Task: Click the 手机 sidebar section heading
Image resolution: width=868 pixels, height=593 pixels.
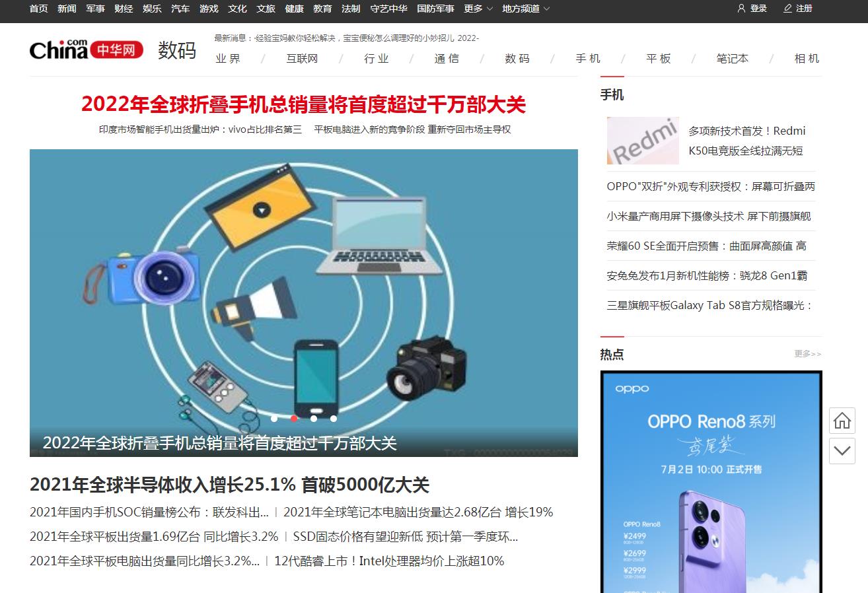Action: pos(612,95)
